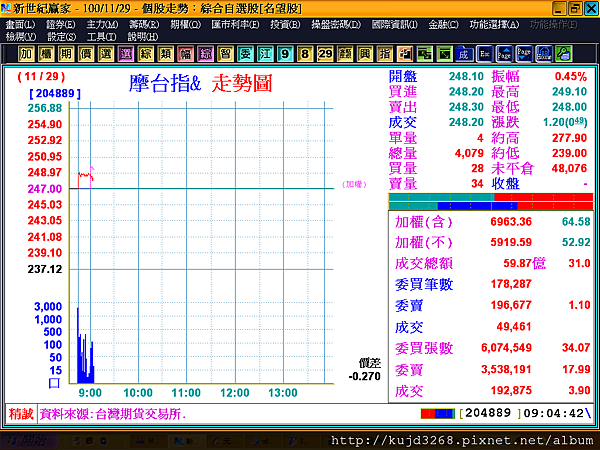Open the 工具(T) menu
Screen dimensions: 600x450
tap(101, 37)
